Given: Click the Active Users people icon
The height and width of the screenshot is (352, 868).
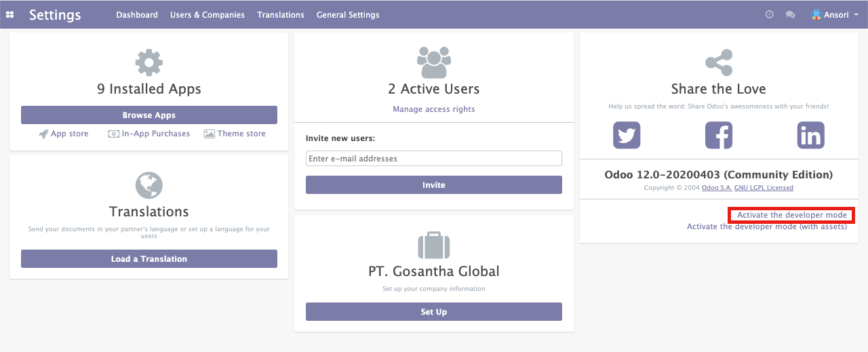Looking at the screenshot, I should click(x=434, y=62).
